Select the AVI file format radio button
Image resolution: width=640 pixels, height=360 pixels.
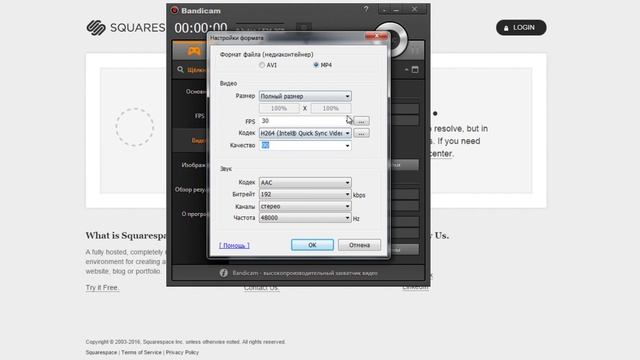(262, 65)
